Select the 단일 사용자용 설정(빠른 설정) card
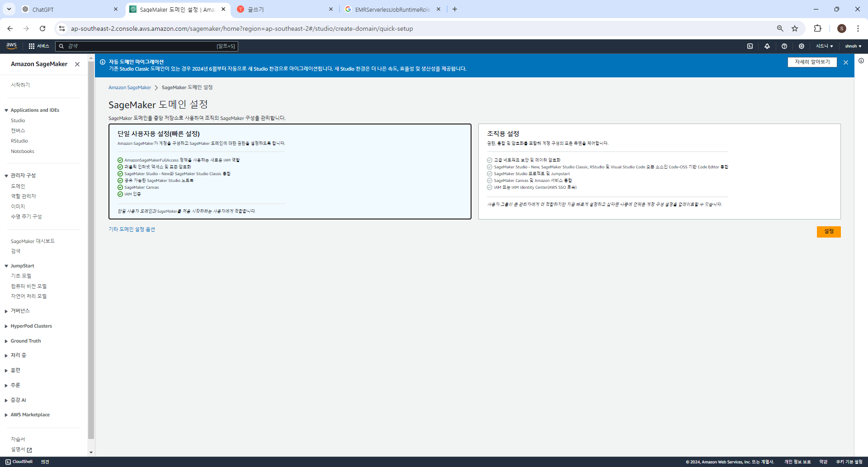 pos(290,172)
